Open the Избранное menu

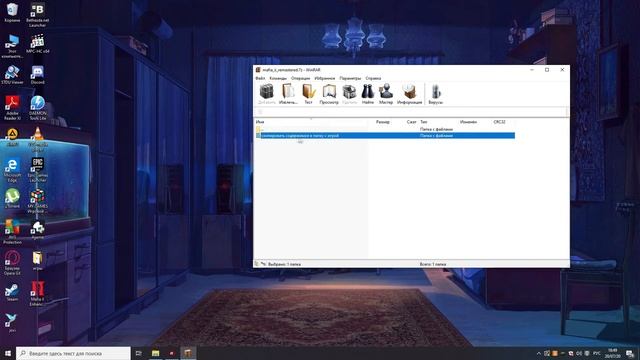[324, 78]
